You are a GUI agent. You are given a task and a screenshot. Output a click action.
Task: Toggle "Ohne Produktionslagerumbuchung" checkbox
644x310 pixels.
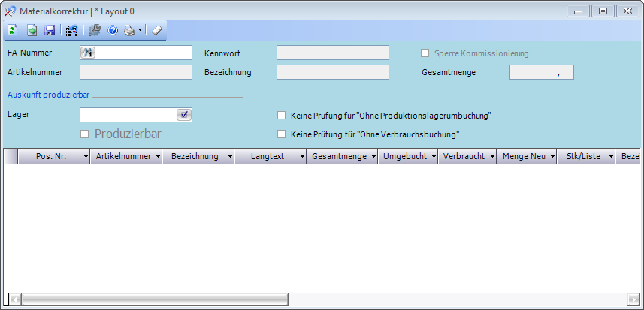coord(282,116)
